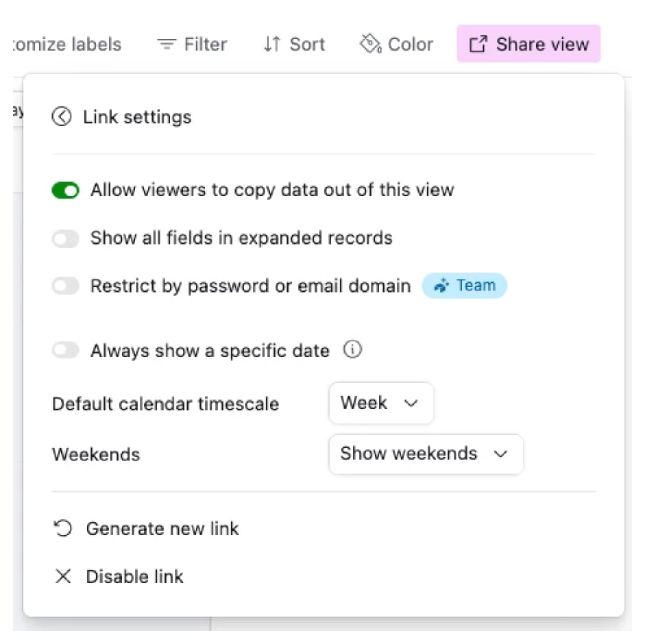
Task: Click the Color paint icon
Action: pos(370,44)
